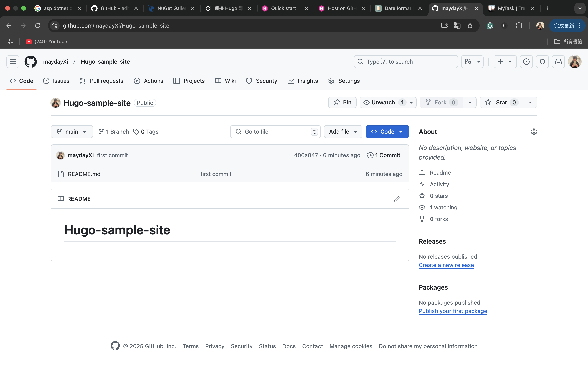Click the Grammarly extension icon
This screenshot has height=368, width=588.
tap(490, 26)
